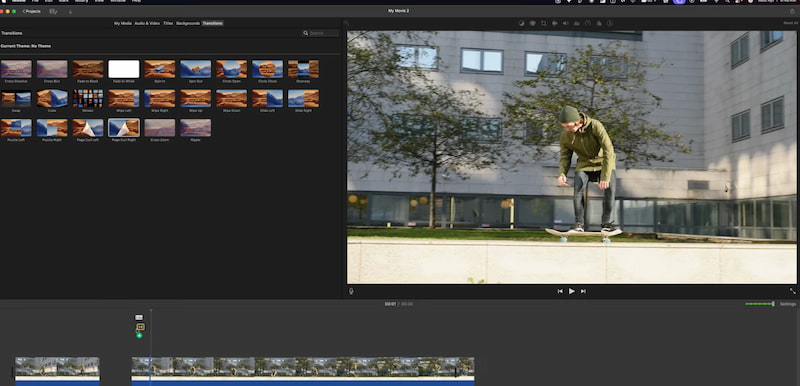Open the Stabilization camera tool
This screenshot has height=386, width=800.
pyautogui.click(x=555, y=23)
